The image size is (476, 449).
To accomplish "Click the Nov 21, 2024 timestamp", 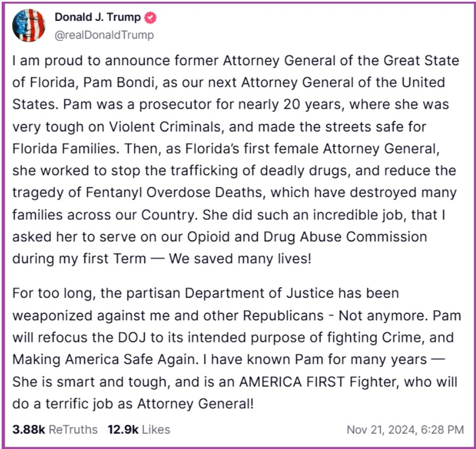I will 405,430.
